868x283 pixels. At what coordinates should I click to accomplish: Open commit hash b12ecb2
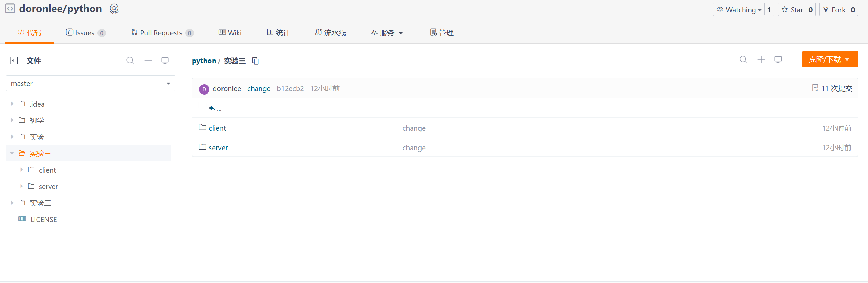click(x=290, y=89)
